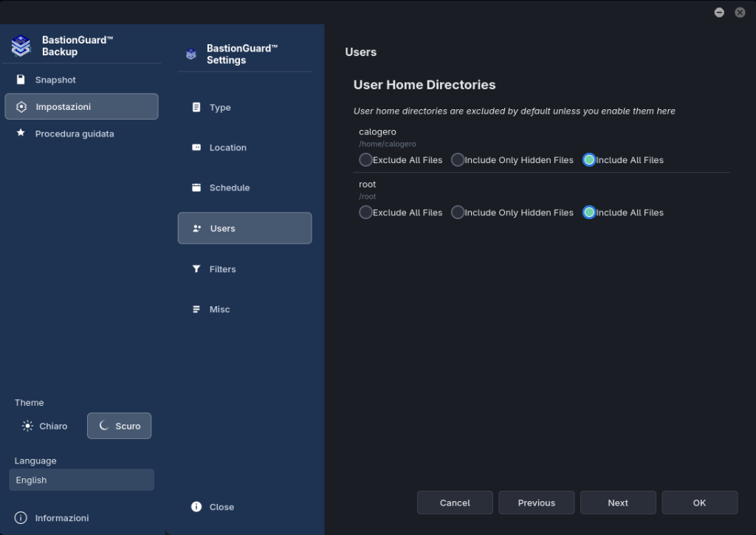Open the Procedura guidata wizard entry
Image resolution: width=756 pixels, height=535 pixels.
coord(81,134)
